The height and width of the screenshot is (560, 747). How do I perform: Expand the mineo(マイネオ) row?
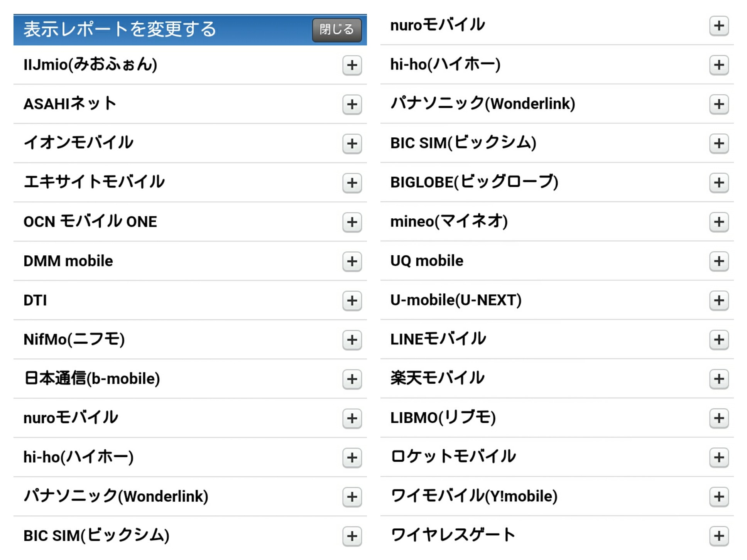pos(718,222)
